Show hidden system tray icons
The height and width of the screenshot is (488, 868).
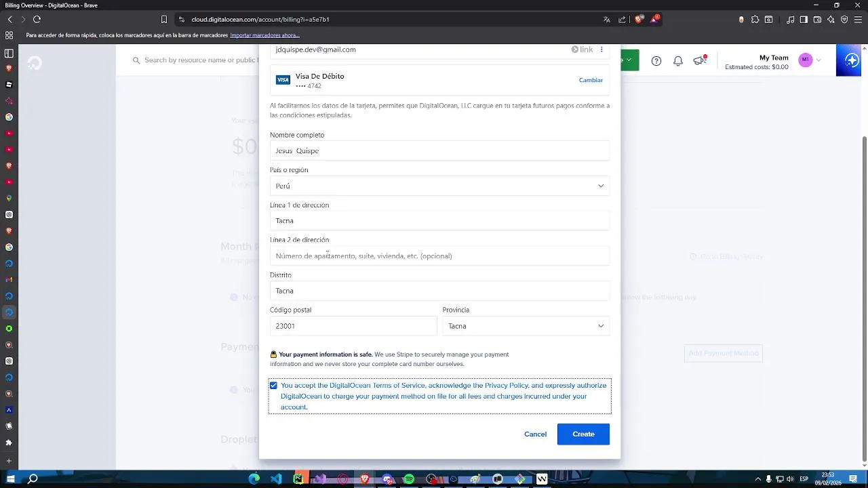coord(758,479)
